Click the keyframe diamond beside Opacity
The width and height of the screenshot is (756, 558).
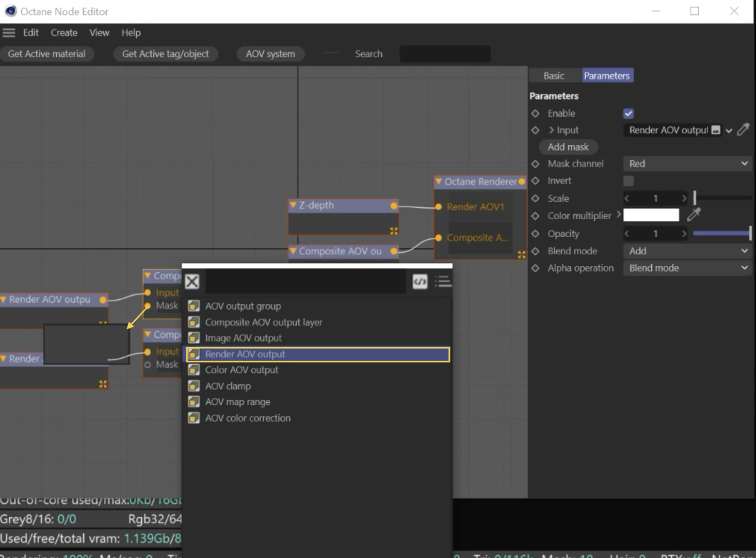[535, 234]
